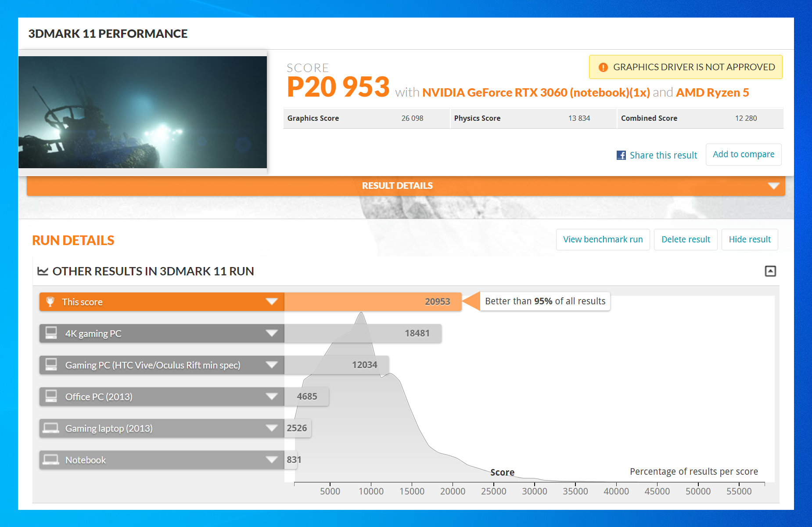Expand the 4K gaming PC dropdown

[x=272, y=333]
